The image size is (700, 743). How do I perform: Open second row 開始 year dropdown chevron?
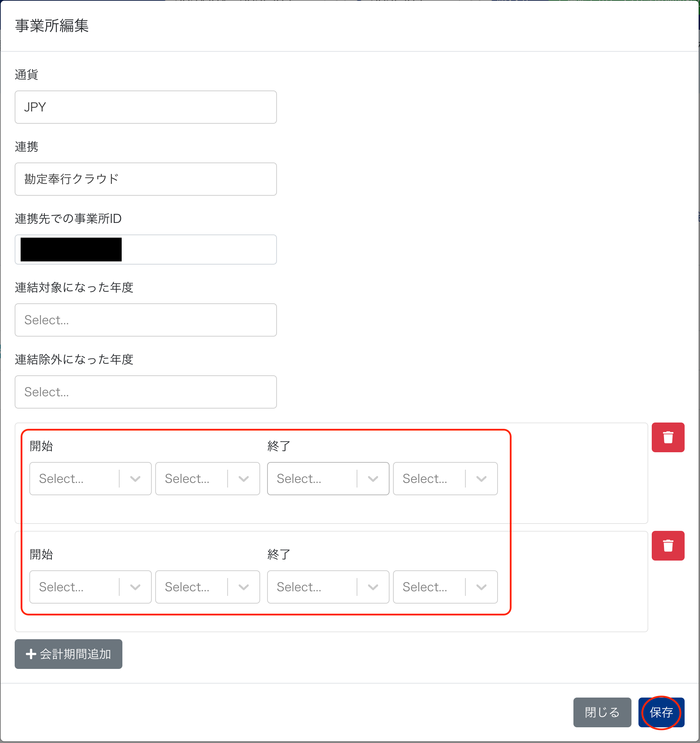coord(135,587)
